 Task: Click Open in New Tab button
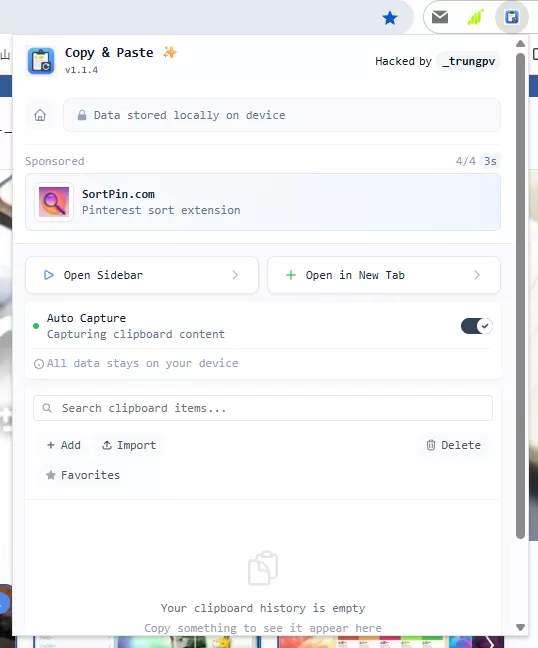click(x=384, y=275)
